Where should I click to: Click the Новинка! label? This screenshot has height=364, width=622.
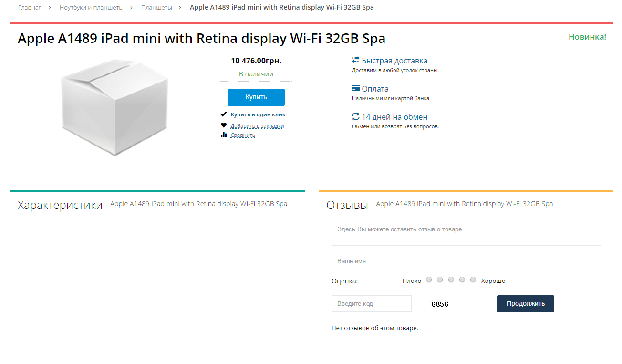pyautogui.click(x=587, y=37)
